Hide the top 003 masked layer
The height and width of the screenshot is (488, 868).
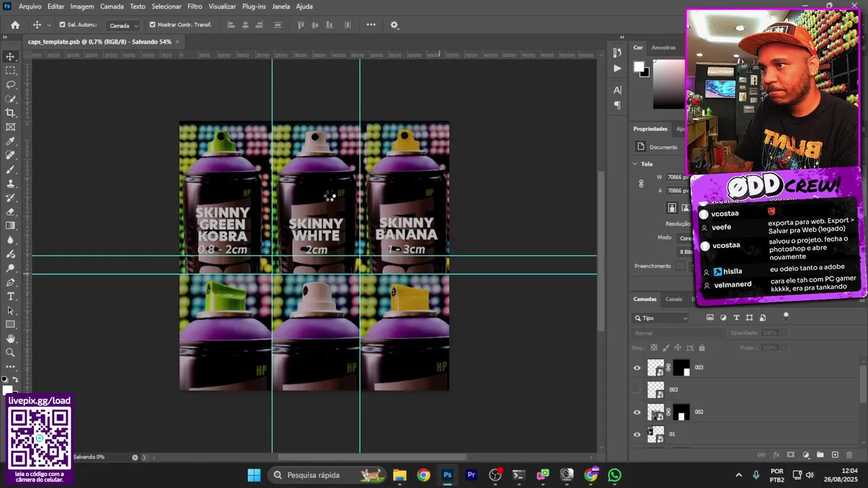click(x=637, y=368)
